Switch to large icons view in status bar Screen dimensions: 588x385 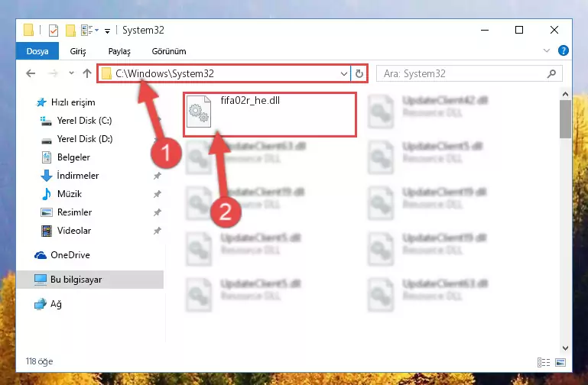(x=560, y=362)
